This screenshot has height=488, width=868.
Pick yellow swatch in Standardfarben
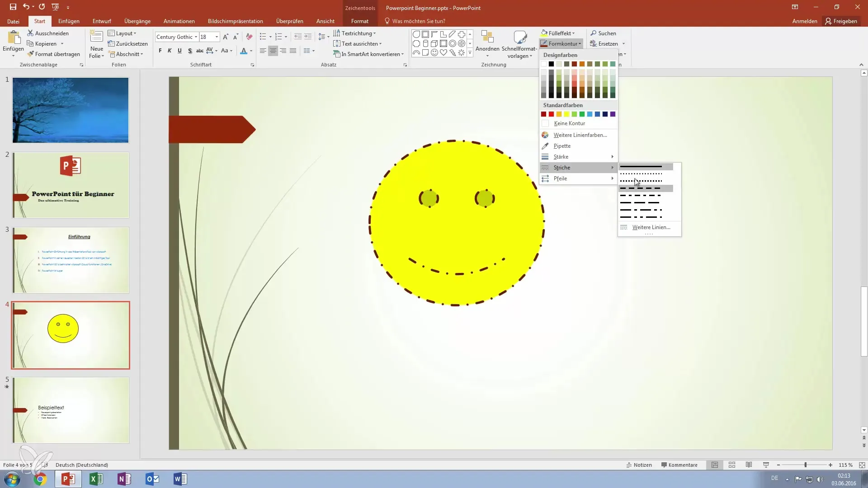(x=566, y=114)
